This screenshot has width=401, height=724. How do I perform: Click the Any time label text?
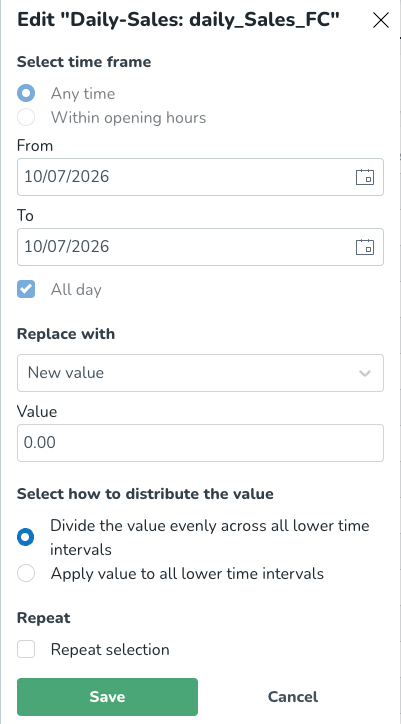[83, 93]
